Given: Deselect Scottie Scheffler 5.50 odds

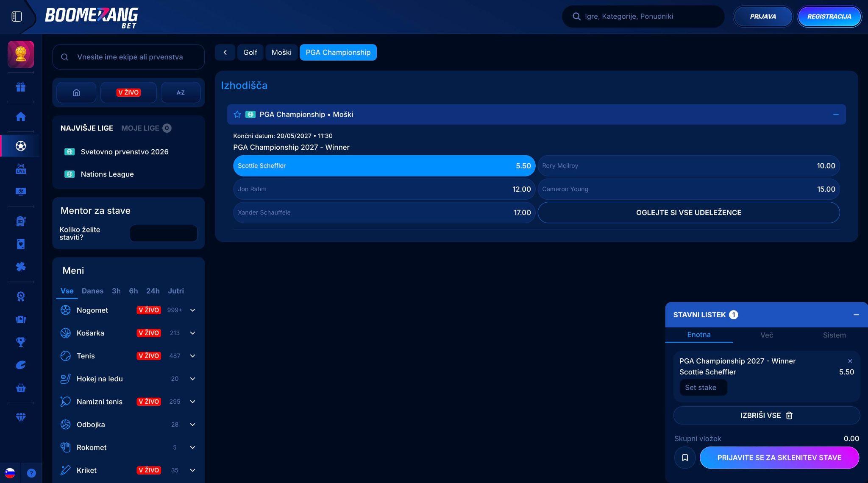Looking at the screenshot, I should [384, 166].
